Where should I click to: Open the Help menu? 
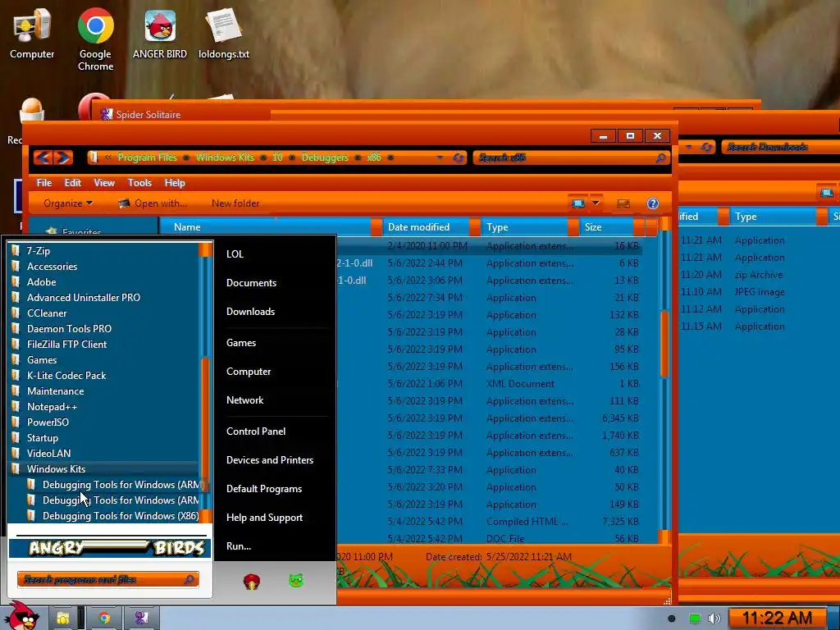[x=175, y=183]
